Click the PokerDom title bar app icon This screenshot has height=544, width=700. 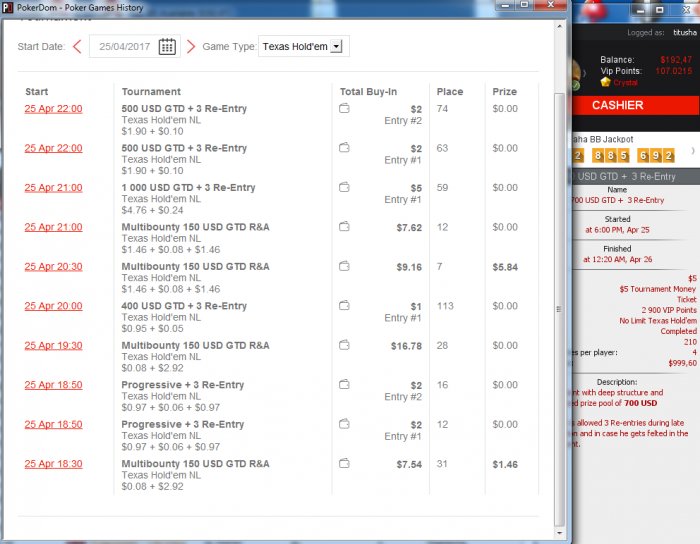coord(8,8)
